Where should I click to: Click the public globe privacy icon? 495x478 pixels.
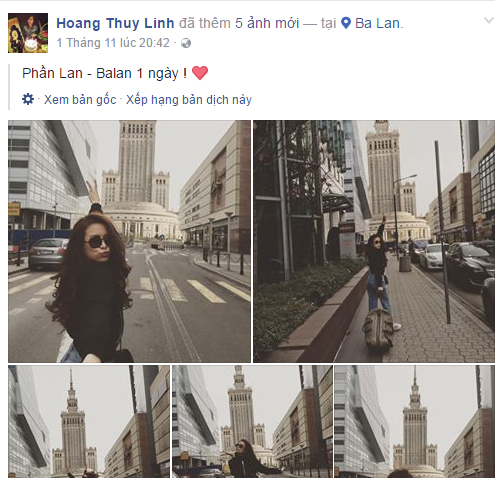pos(186,43)
